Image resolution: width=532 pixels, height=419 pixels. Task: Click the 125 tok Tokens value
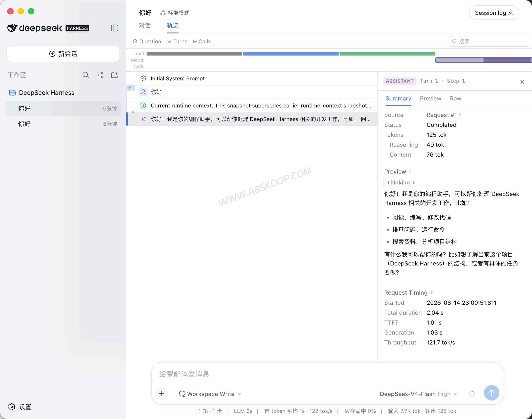436,135
